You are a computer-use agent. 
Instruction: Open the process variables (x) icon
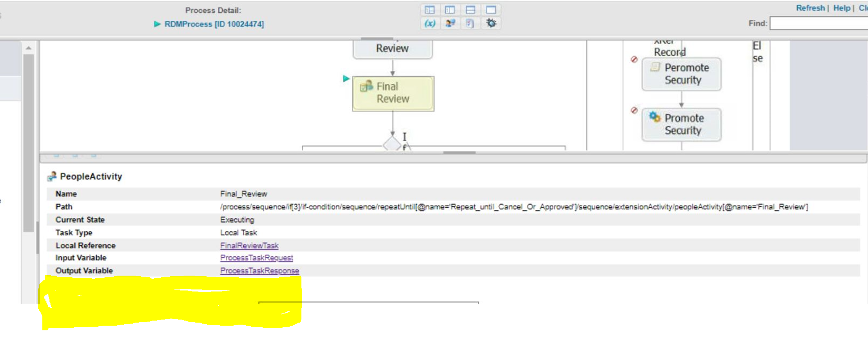430,23
